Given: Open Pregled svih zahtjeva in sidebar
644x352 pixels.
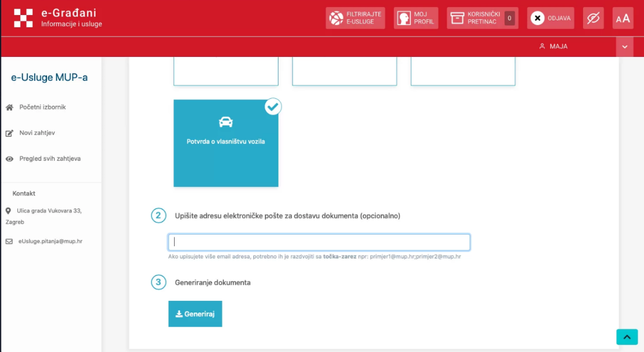Looking at the screenshot, I should point(50,159).
